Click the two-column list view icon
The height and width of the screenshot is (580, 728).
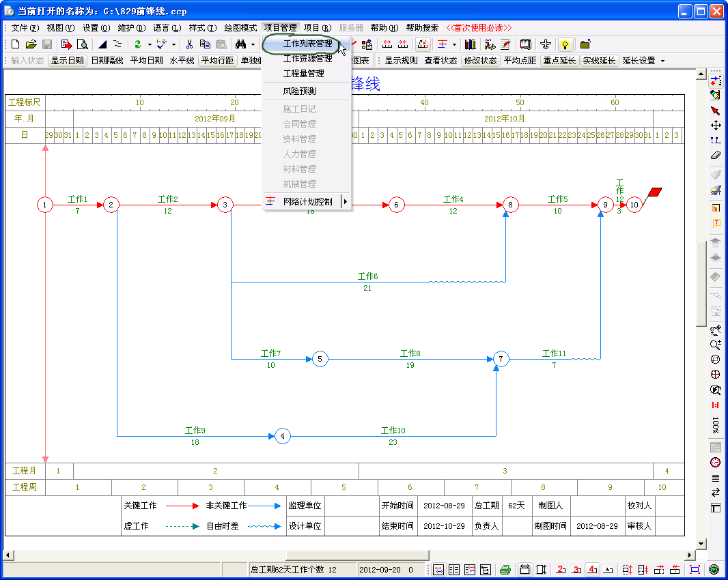pyautogui.click(x=454, y=570)
